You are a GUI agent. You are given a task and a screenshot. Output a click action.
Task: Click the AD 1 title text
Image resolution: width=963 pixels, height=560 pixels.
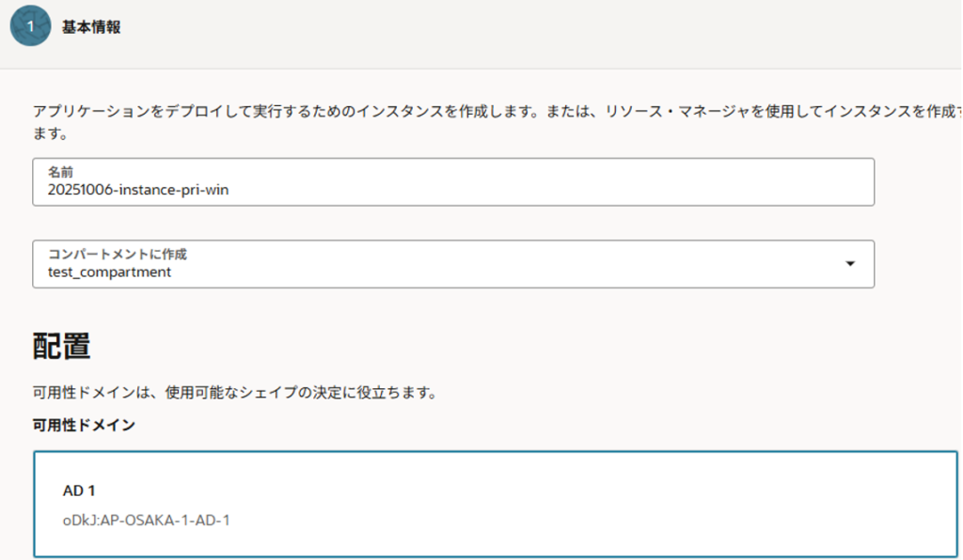[x=79, y=490]
